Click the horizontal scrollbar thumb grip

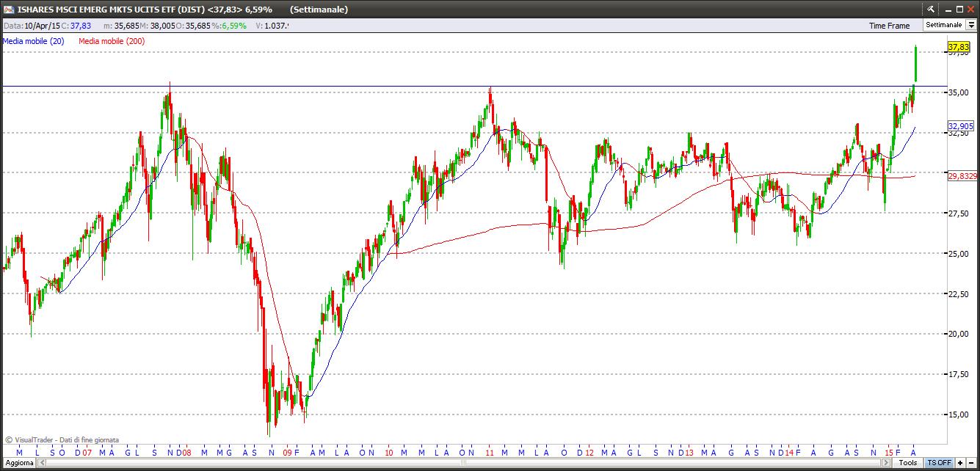(x=462, y=463)
